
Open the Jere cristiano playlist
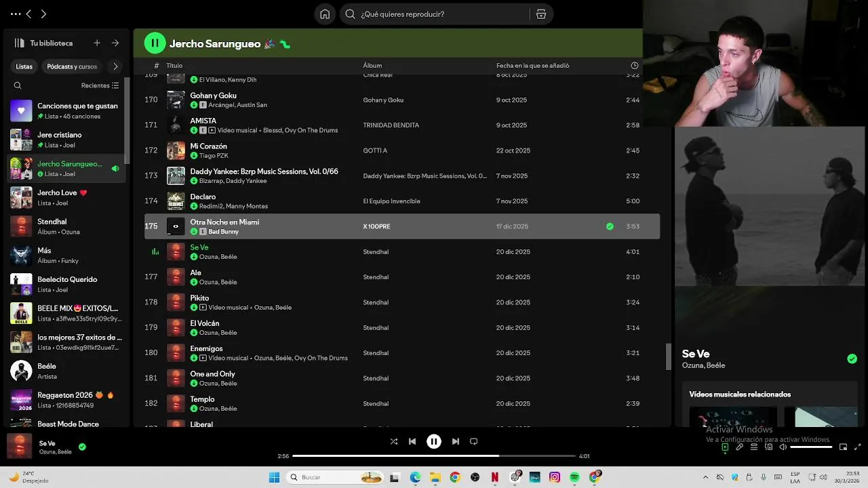coord(65,140)
